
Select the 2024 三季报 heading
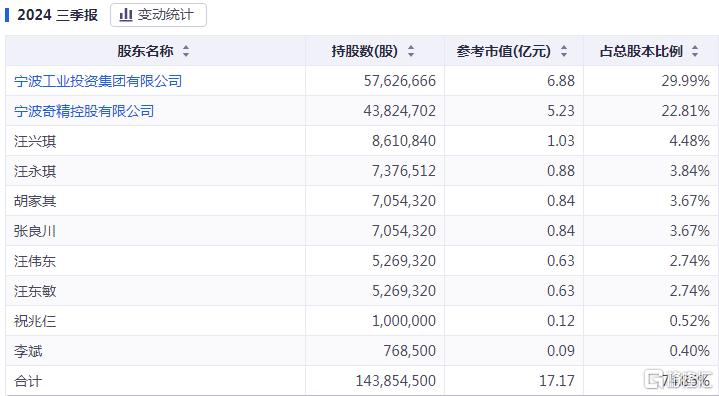click(57, 15)
